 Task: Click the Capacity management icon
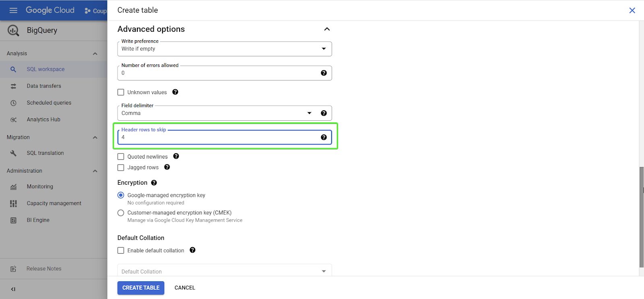[13, 204]
